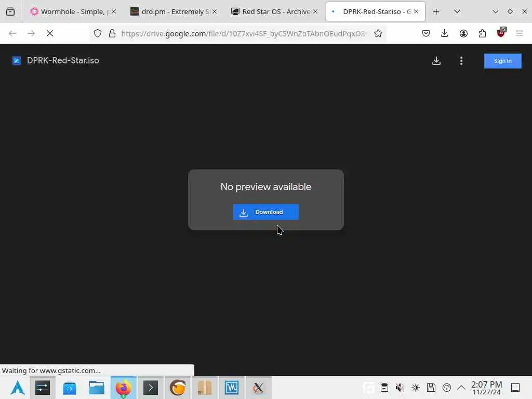Stop loading the page
The width and height of the screenshot is (532, 399).
coord(50,33)
